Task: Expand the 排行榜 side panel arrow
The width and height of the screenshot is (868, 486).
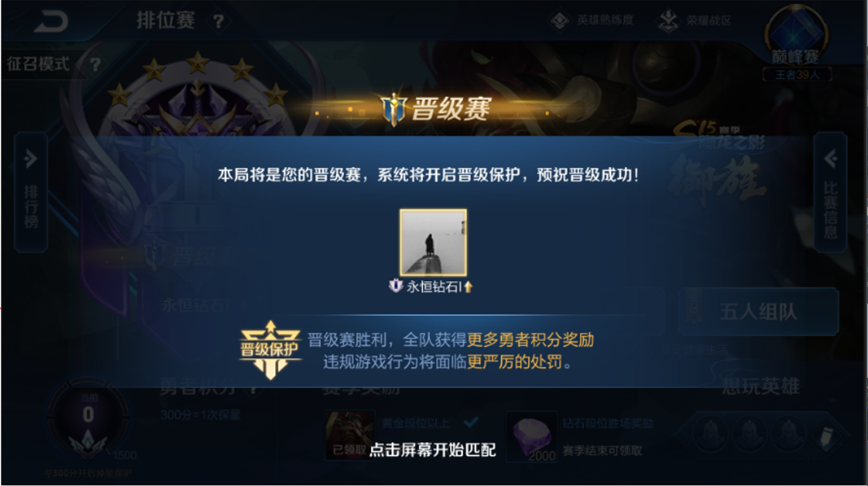Action: point(30,159)
